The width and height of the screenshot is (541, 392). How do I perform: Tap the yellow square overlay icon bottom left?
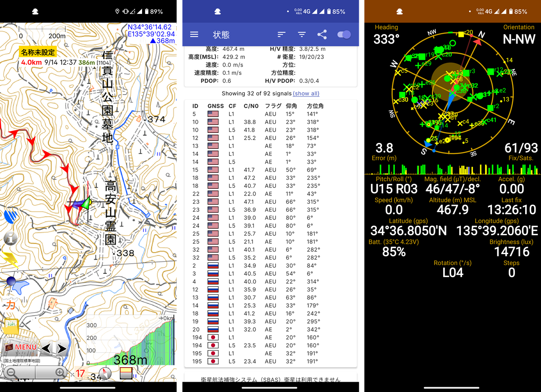click(x=126, y=372)
